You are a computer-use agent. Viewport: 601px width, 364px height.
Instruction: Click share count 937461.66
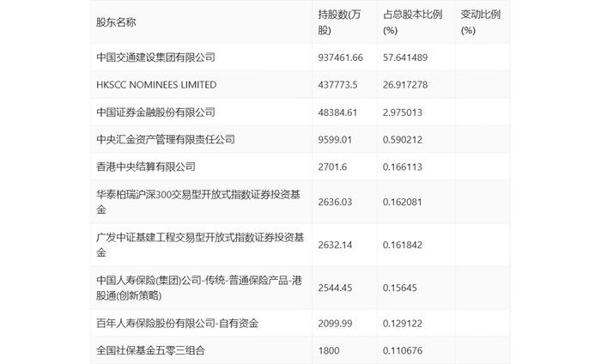tap(340, 58)
